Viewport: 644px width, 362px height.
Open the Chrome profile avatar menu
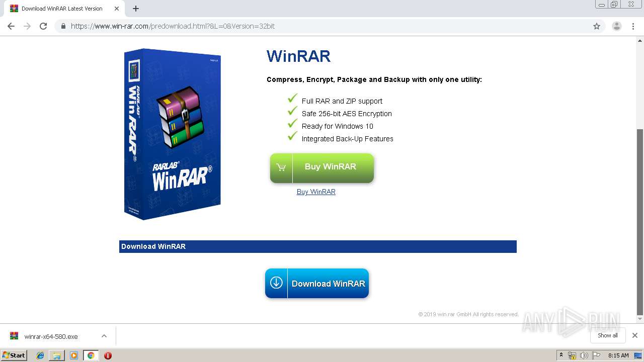tap(616, 26)
